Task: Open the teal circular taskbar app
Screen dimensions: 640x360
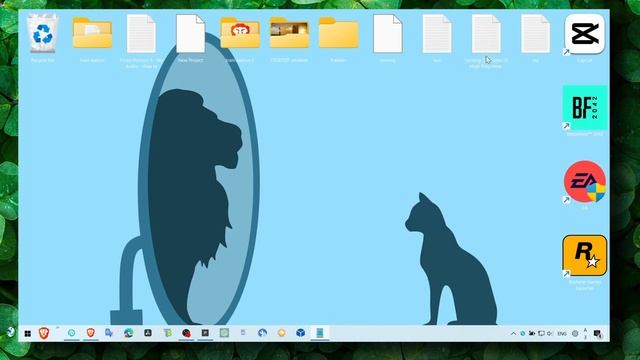Action: [71, 333]
